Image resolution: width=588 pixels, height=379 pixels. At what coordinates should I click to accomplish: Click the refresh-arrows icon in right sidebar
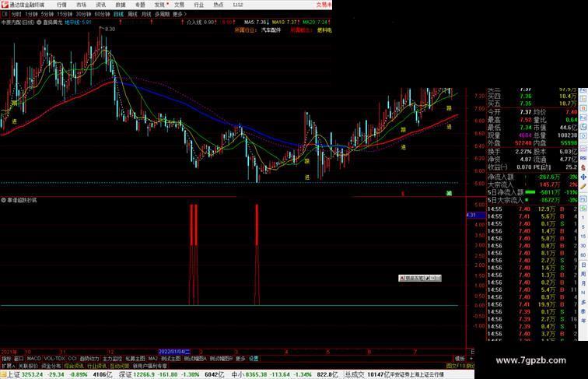click(x=583, y=127)
